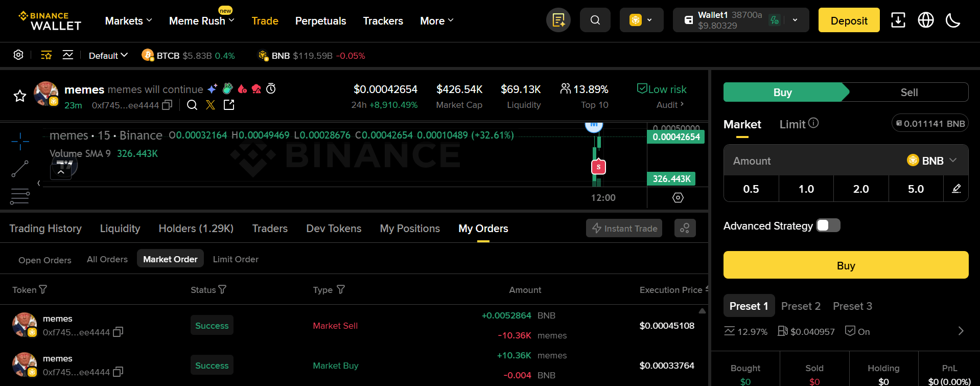Show Open Orders filter
This screenshot has height=386, width=980.
coord(45,260)
